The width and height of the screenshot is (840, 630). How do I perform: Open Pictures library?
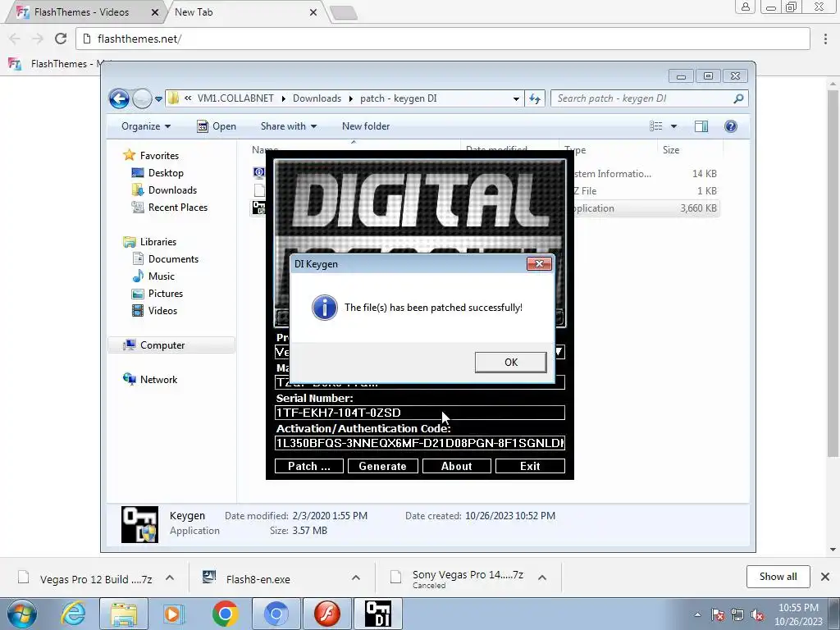[x=165, y=294]
